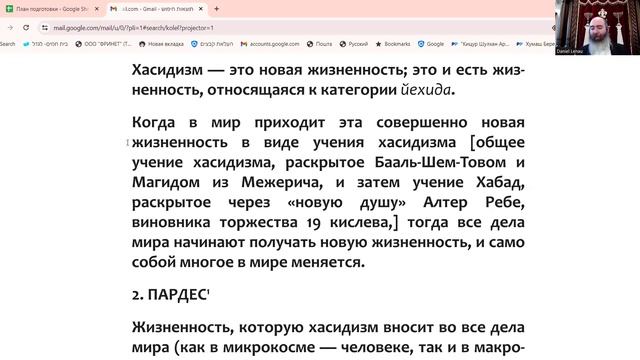
Task: Place cursor on «Магидом» in paragraph
Action: click(x=166, y=182)
